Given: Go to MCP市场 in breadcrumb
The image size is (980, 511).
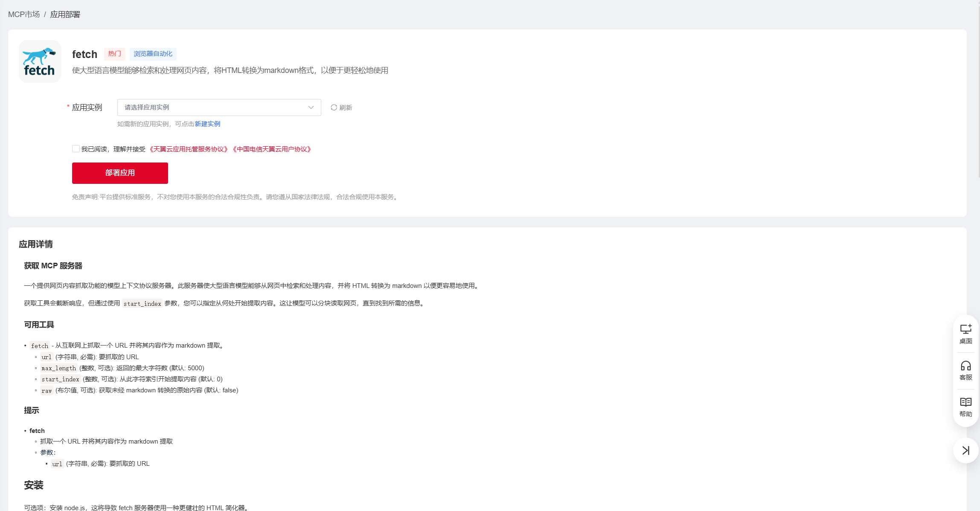Looking at the screenshot, I should click(24, 15).
